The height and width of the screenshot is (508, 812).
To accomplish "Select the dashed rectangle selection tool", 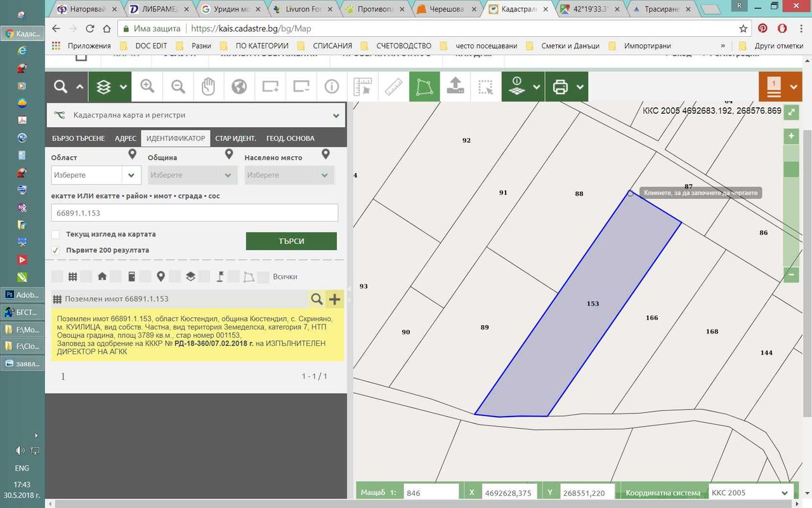I will point(485,87).
